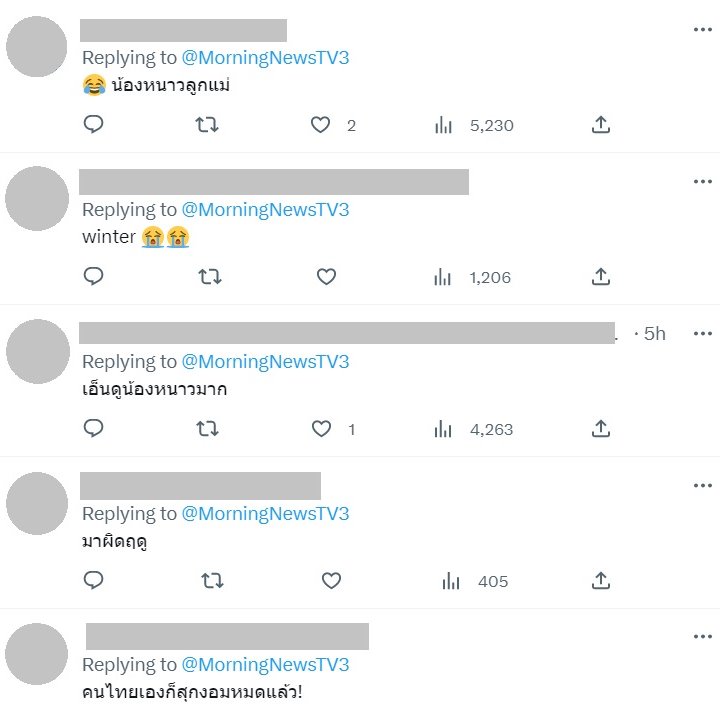Screen dimensions: 720x718
Task: View analytics showing 405 views
Action: pos(475,581)
